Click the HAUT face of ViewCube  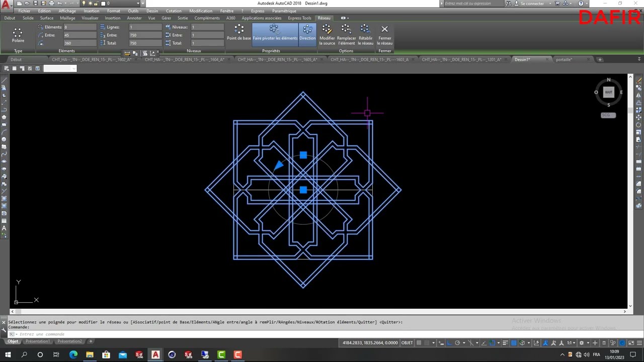click(608, 92)
